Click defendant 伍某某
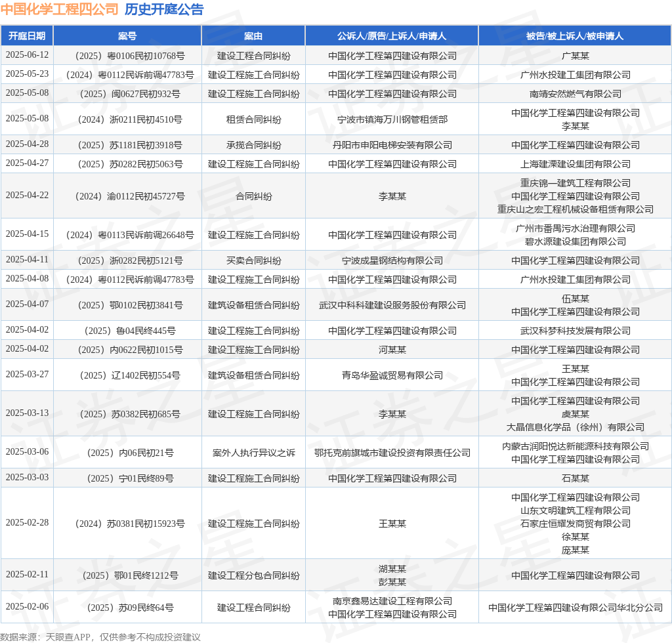This screenshot has height=643, width=672. (575, 299)
